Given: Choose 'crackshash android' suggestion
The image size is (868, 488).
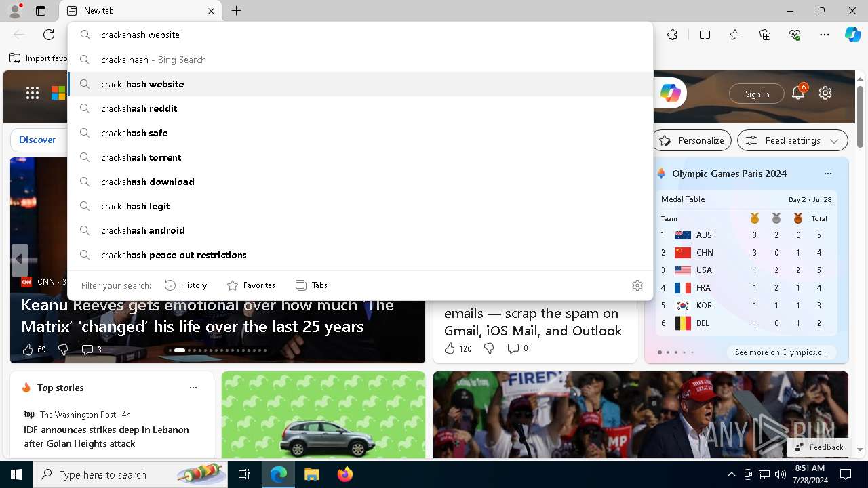Looking at the screenshot, I should pyautogui.click(x=360, y=230).
